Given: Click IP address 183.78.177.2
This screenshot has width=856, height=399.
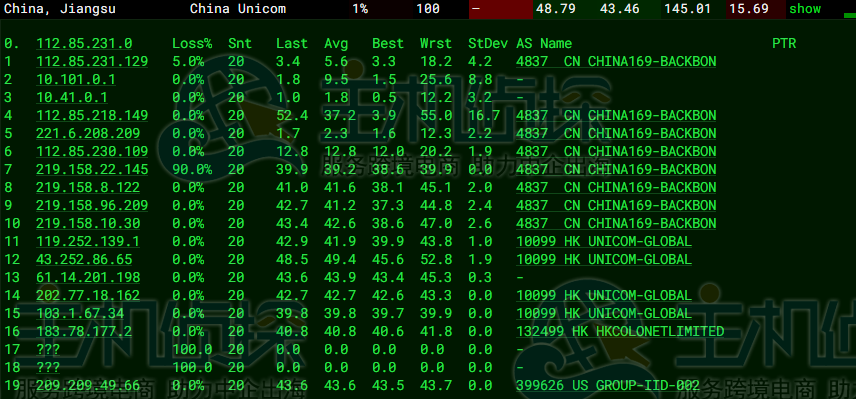Looking at the screenshot, I should pos(84,332).
